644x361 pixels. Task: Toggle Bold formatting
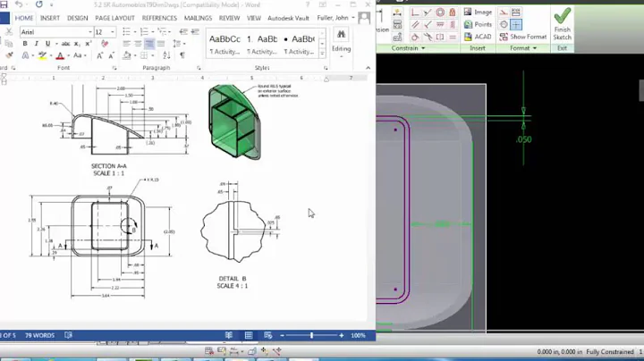click(25, 44)
